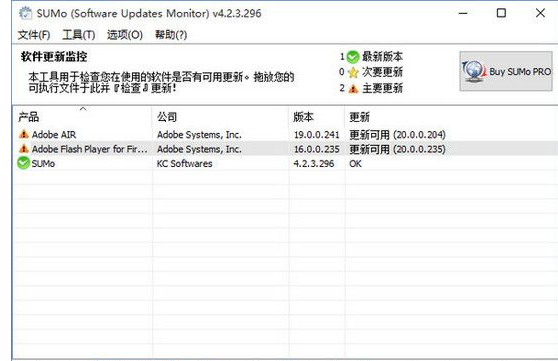Click the warning icon for Adobe Flash Player
The image size is (558, 361).
tap(24, 148)
